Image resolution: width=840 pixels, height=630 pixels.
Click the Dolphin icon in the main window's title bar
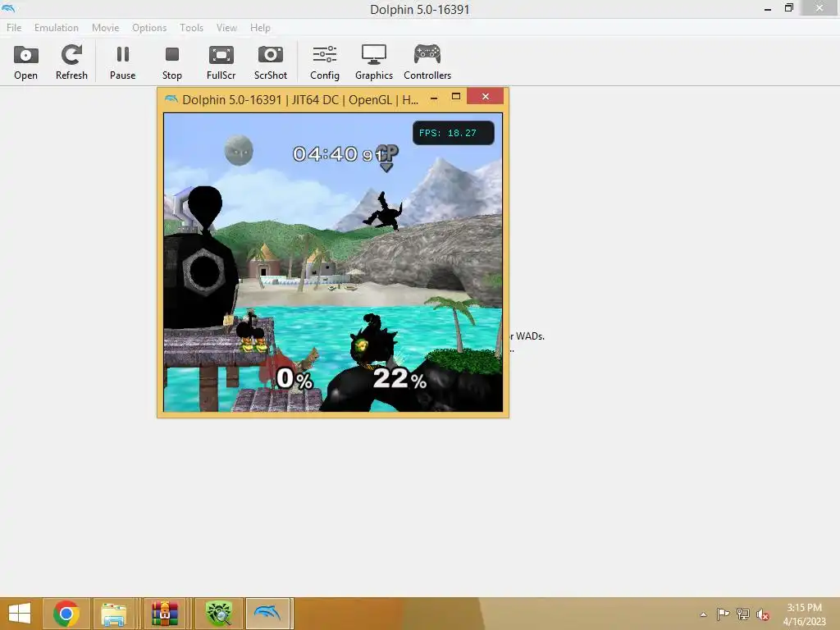coord(8,8)
